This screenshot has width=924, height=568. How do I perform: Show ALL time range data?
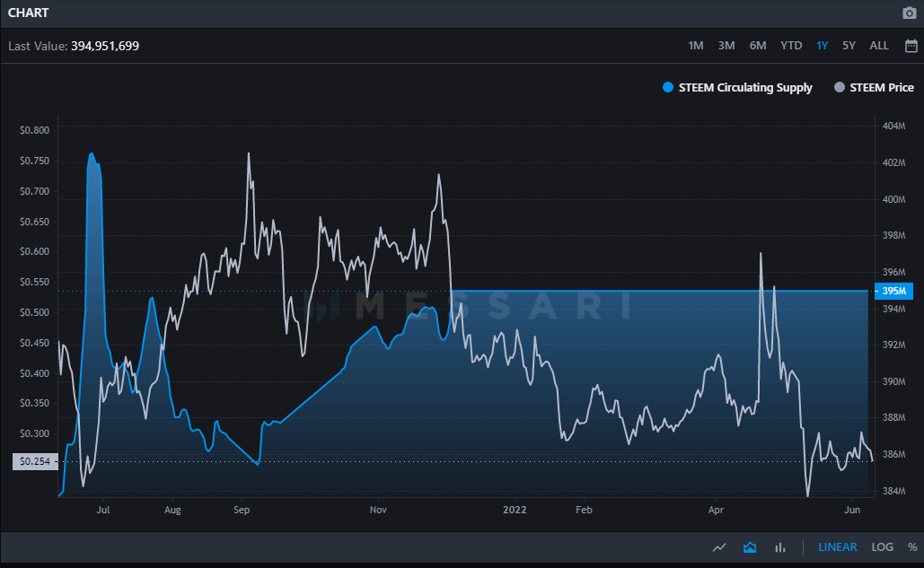click(x=879, y=46)
